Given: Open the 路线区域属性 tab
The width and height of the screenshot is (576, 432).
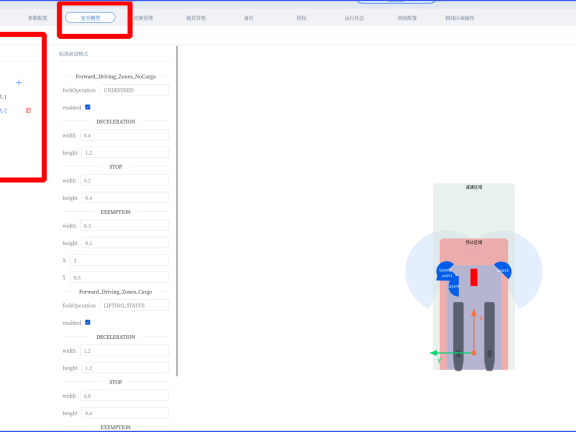Looking at the screenshot, I should point(460,18).
